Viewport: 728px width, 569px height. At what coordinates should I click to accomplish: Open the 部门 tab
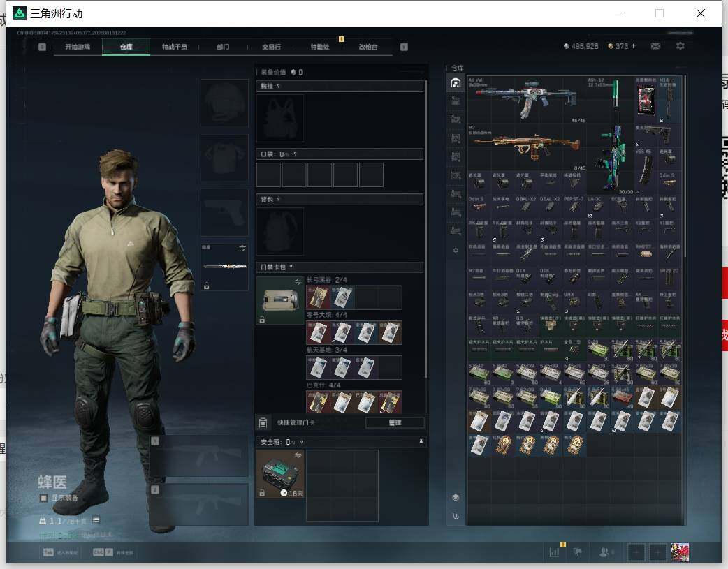[x=223, y=47]
